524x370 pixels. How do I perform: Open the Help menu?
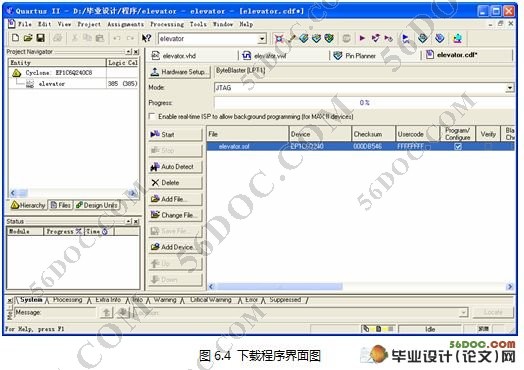click(246, 24)
